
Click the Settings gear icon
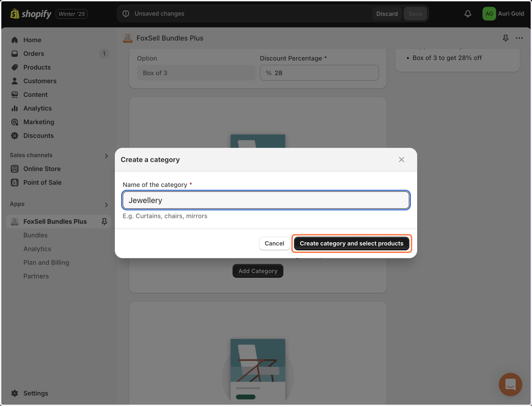tap(15, 394)
